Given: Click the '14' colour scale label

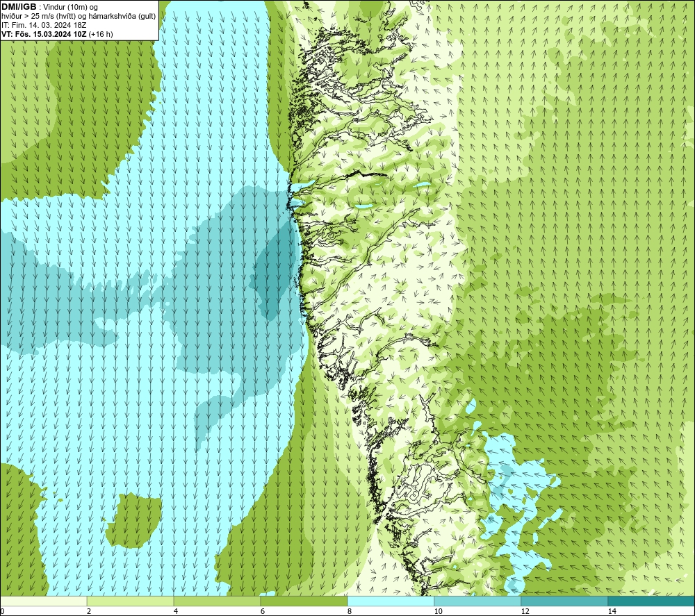Looking at the screenshot, I should click(612, 612).
